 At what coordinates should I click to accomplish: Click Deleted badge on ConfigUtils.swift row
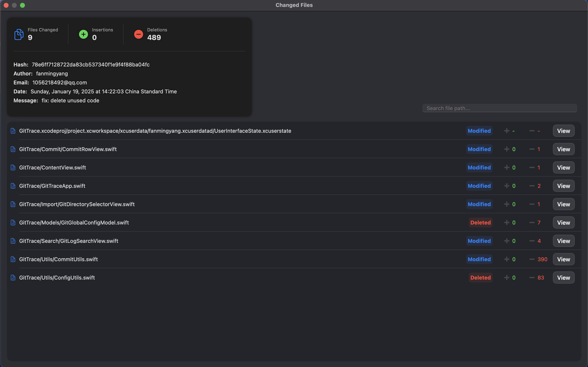(x=480, y=278)
